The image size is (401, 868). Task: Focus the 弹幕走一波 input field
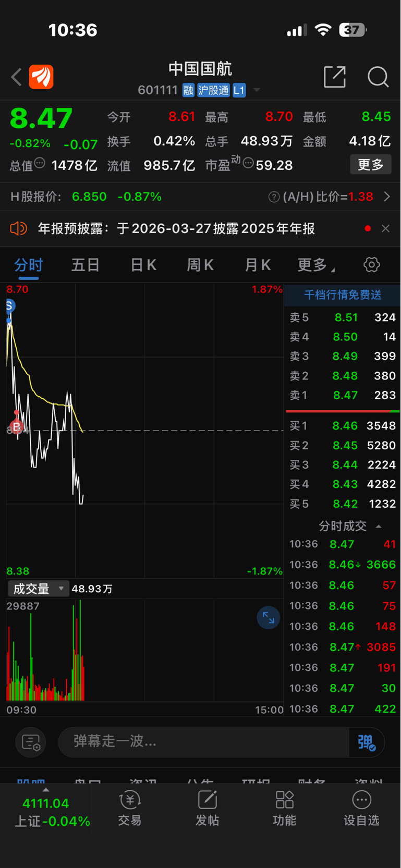tap(203, 742)
